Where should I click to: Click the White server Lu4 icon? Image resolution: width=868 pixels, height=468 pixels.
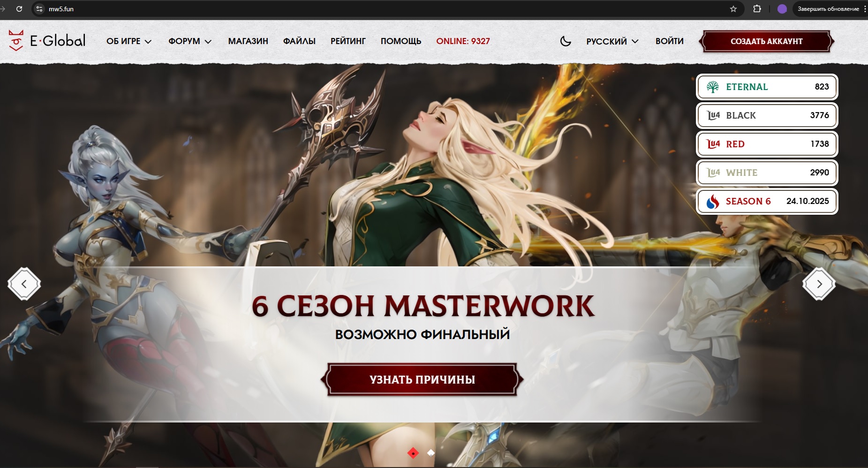(x=713, y=173)
